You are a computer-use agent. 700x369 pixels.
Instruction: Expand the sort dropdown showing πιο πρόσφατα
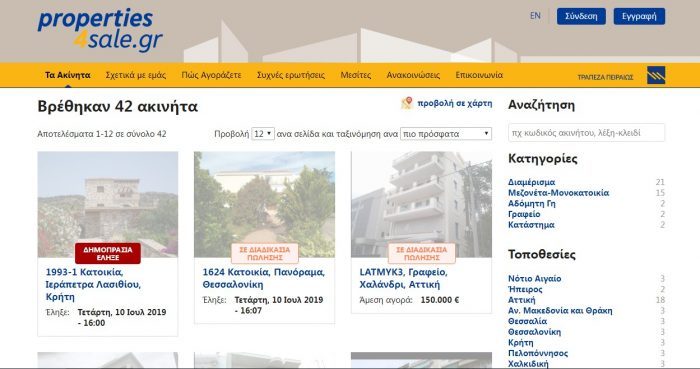coord(446,133)
